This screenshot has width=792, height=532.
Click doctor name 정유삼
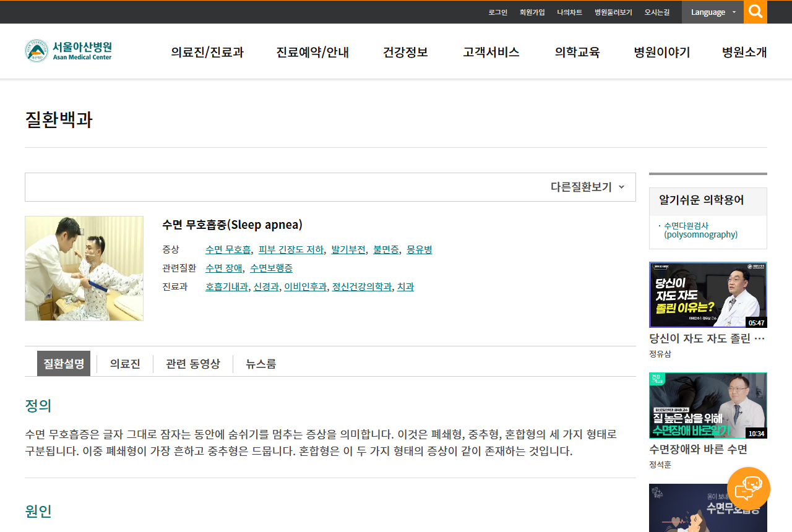pyautogui.click(x=660, y=354)
